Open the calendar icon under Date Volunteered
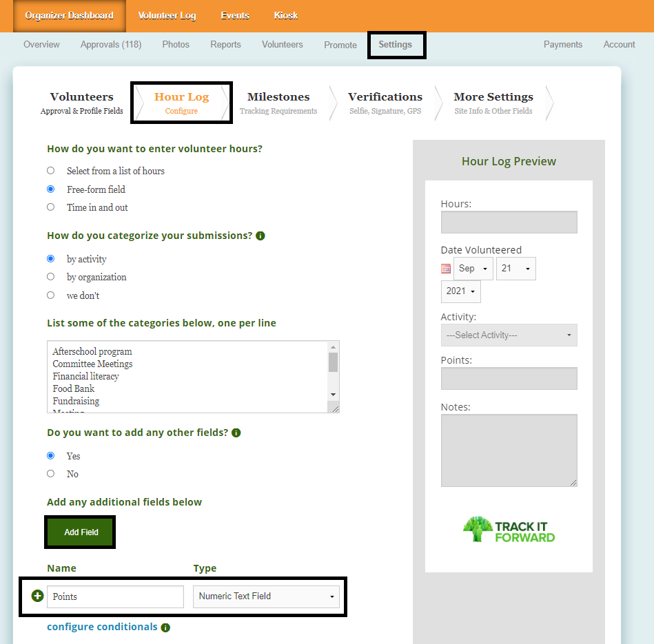This screenshot has width=654, height=644. click(x=446, y=269)
